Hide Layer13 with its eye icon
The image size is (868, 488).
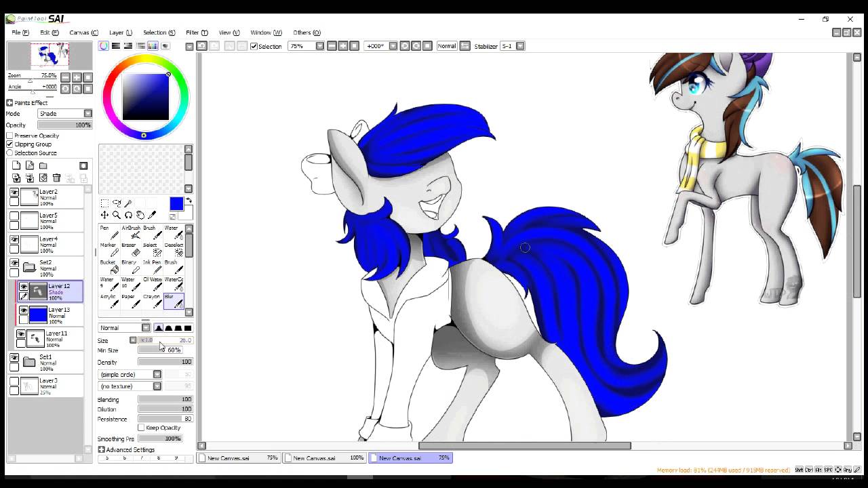[24, 310]
